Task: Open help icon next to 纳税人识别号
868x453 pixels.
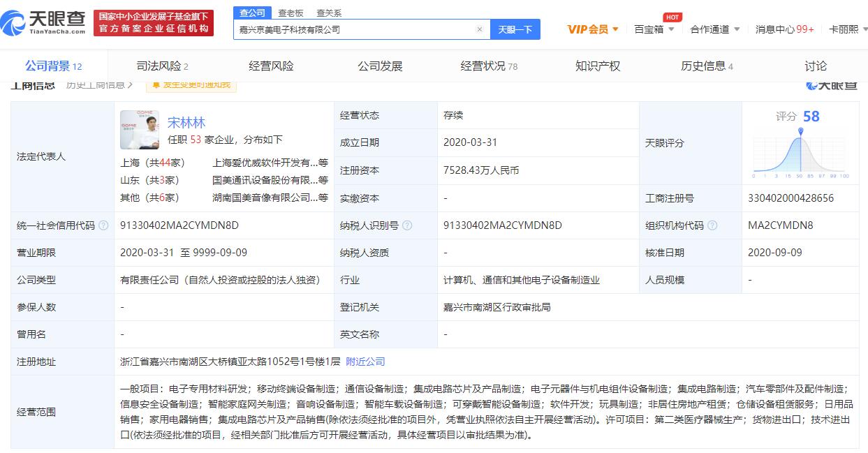Action: [407, 225]
